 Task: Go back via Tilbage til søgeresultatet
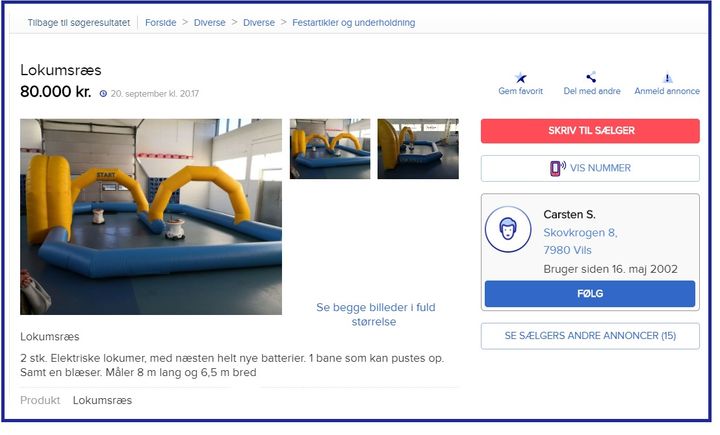(79, 23)
